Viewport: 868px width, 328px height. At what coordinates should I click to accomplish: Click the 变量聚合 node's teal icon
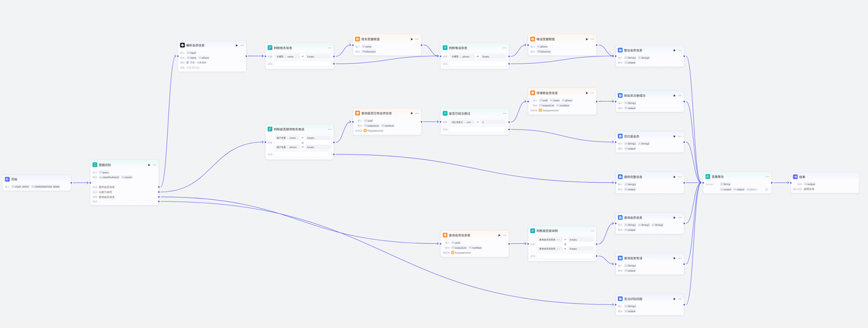click(707, 177)
